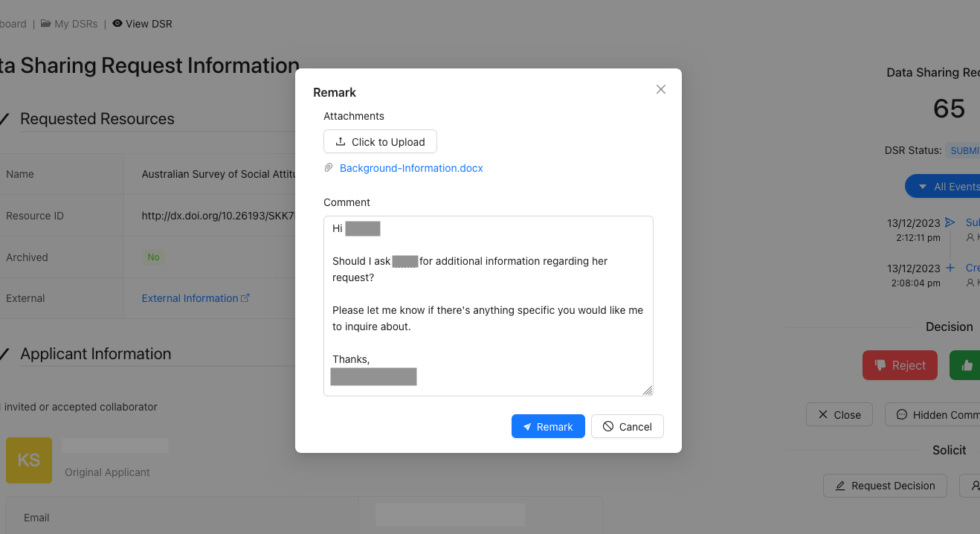Click the person icon button beside Request Decision
This screenshot has height=534, width=980.
pyautogui.click(x=970, y=486)
